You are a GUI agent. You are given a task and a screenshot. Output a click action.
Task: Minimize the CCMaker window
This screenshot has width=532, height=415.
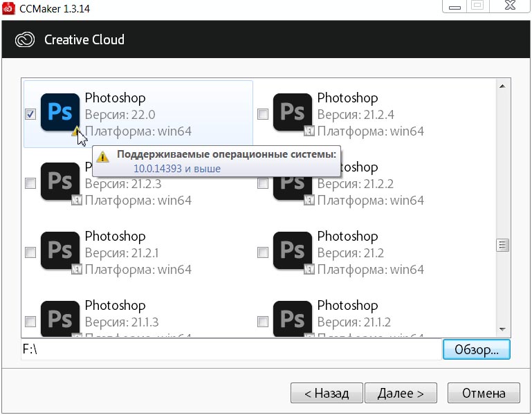[x=455, y=6]
